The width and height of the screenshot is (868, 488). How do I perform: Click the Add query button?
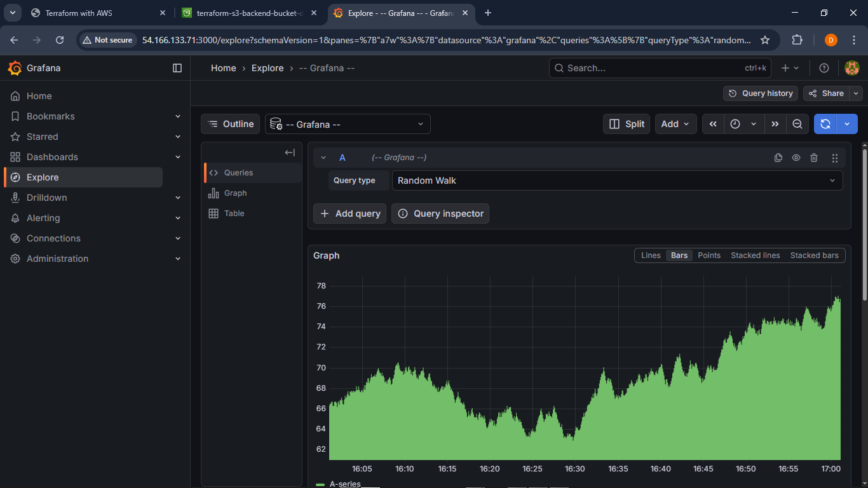349,213
